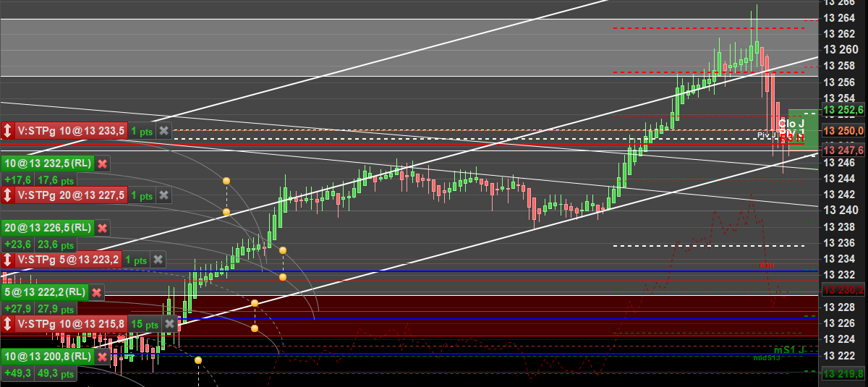Click the green 13 219,8 price tag
Screen dimensions: 868x387
tap(843, 374)
